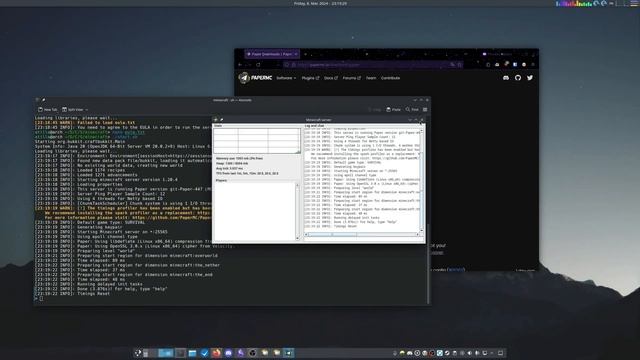Click the pin icon in the Minecraft server title bar
Screen dimensions: 640x360
(221, 120)
